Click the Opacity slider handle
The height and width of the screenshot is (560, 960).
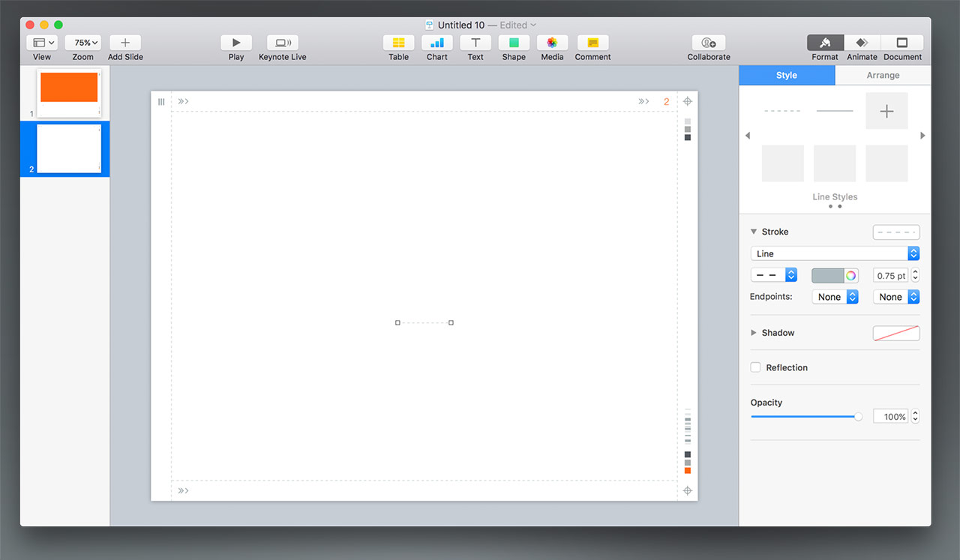tap(858, 417)
